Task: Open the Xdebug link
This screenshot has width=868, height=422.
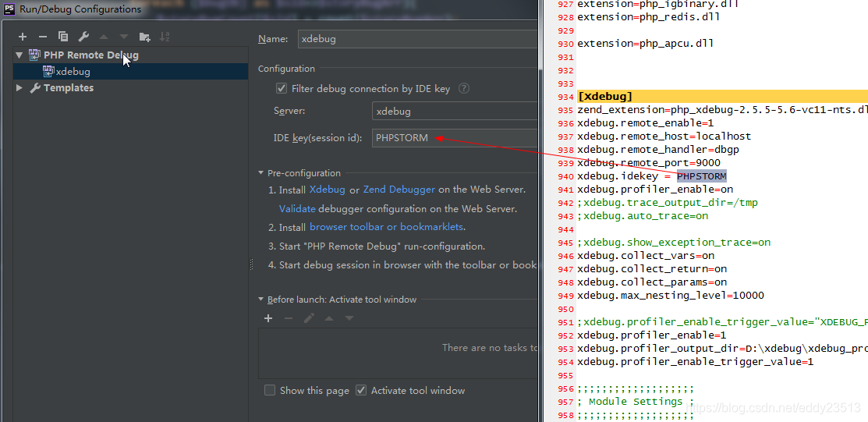Action: click(x=328, y=190)
